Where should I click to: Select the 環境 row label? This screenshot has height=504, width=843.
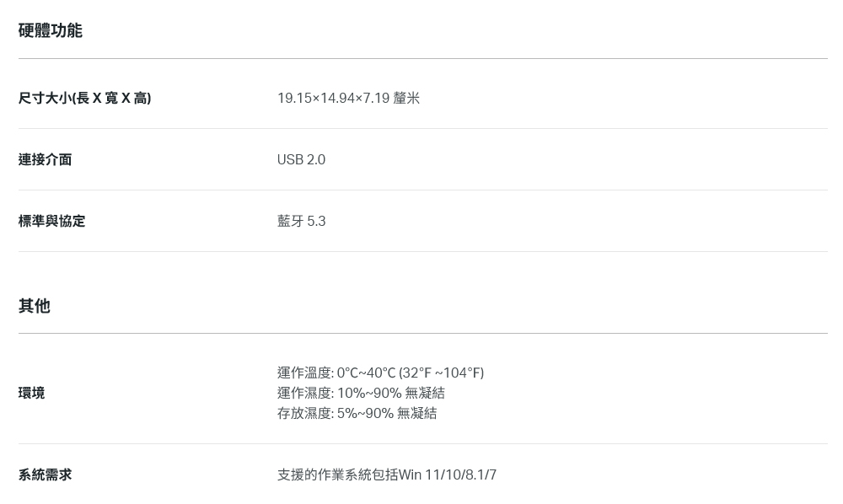[x=32, y=393]
